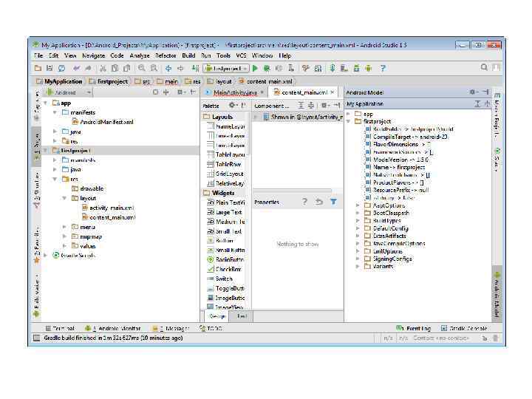Click the Redo arrow toolbar icon
The width and height of the screenshot is (532, 399).
tap(88, 69)
